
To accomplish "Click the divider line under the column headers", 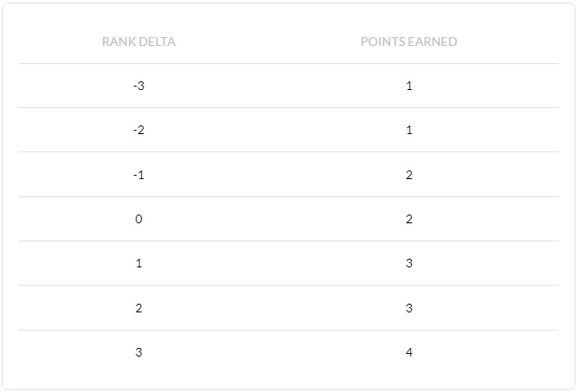I will 289,63.
